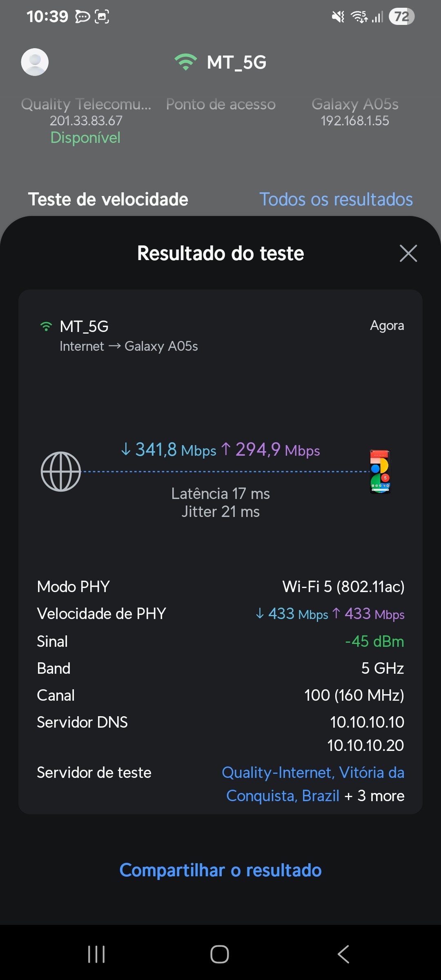Screen dimensions: 441x980
Task: Select the Galaxy A05s device entry
Action: click(354, 112)
